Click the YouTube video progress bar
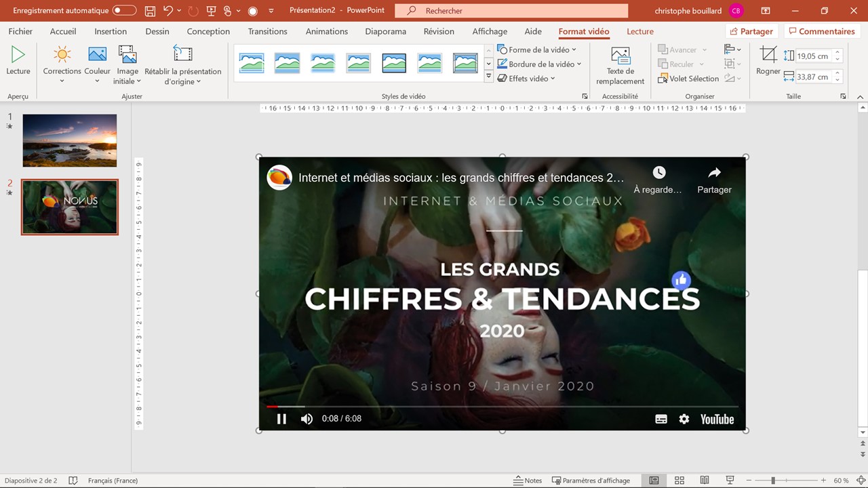Image resolution: width=868 pixels, height=488 pixels. point(502,407)
